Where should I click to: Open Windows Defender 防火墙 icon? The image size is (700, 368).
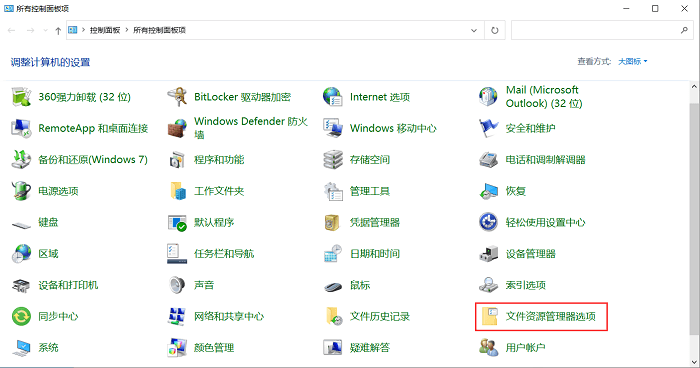(177, 128)
